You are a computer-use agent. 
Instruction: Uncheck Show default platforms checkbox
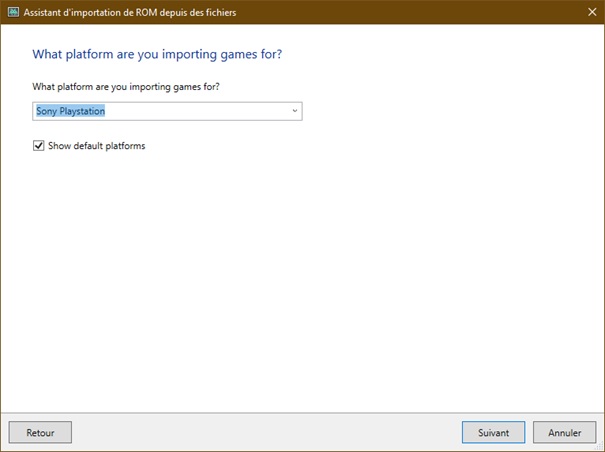point(38,146)
